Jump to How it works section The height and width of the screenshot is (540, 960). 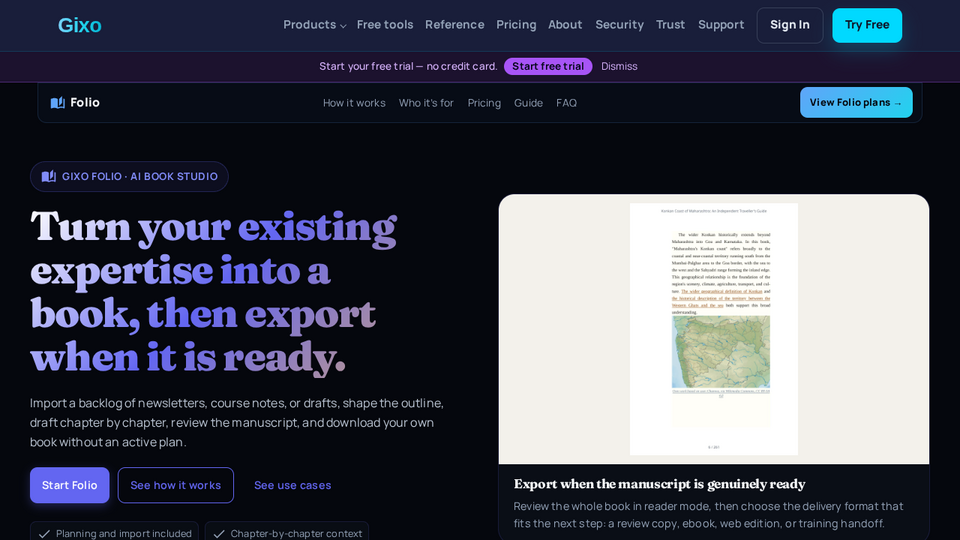pyautogui.click(x=354, y=103)
